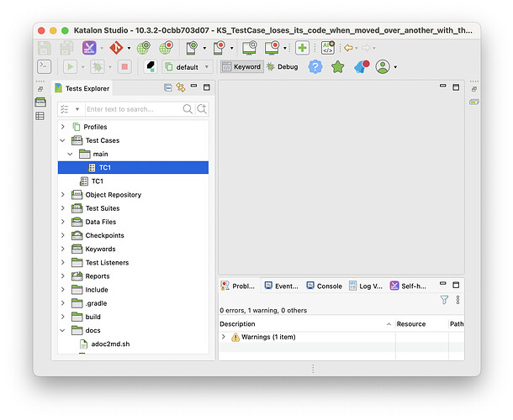
Task: Expand the Test Suites node
Action: (x=63, y=208)
